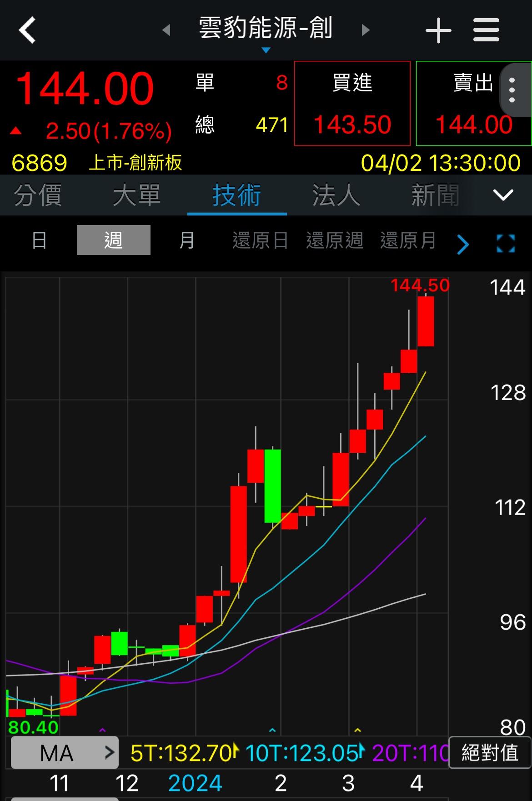This screenshot has height=801, width=532.
Task: Select the 週 weekly period
Action: 113,240
